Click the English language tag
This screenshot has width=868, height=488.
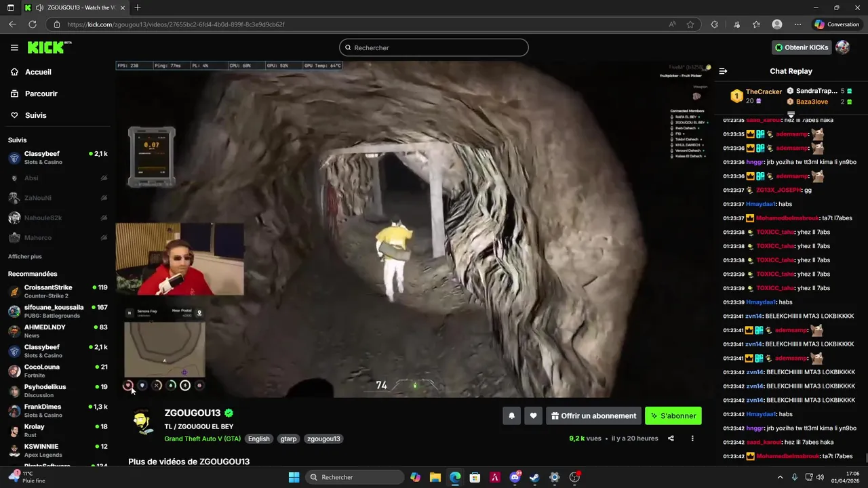click(258, 439)
